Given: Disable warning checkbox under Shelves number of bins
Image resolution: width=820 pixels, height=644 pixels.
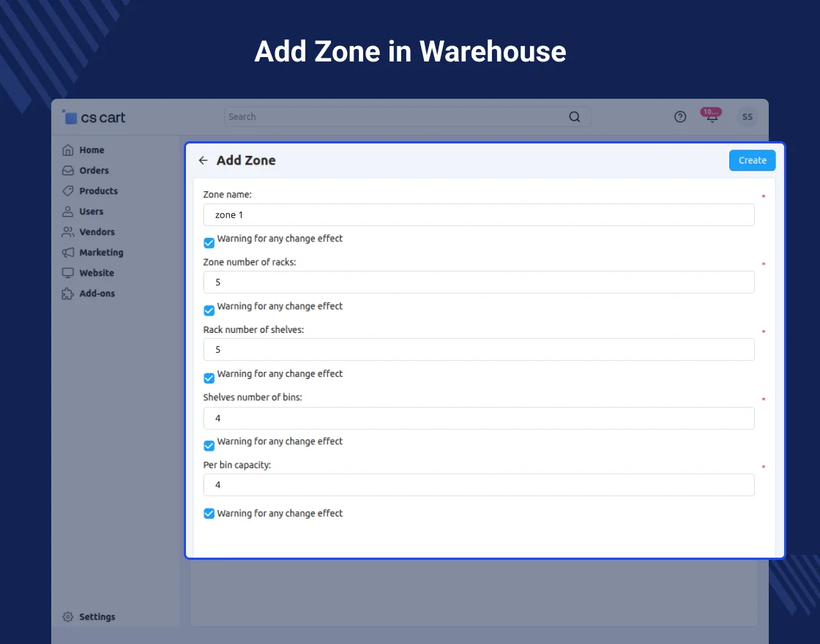Looking at the screenshot, I should coord(209,446).
